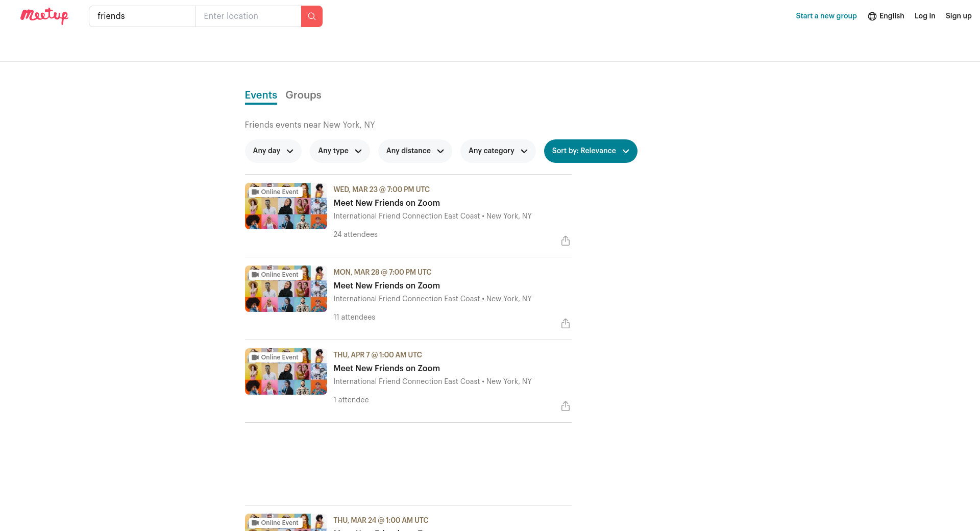
Task: Click the Enter location field
Action: [x=248, y=16]
